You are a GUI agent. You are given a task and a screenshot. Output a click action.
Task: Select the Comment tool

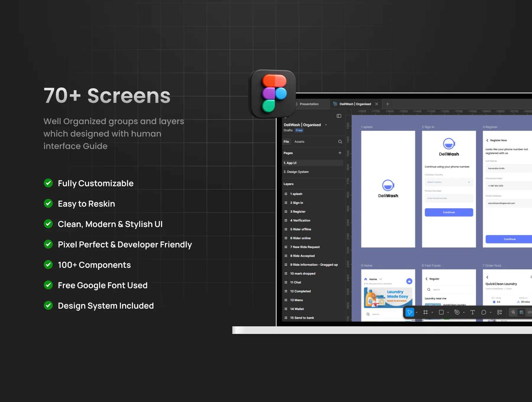(x=484, y=312)
